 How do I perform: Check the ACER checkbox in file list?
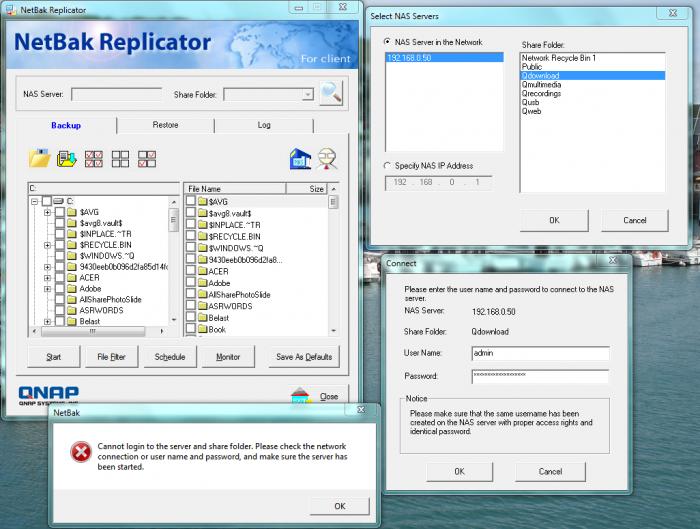[x=191, y=271]
